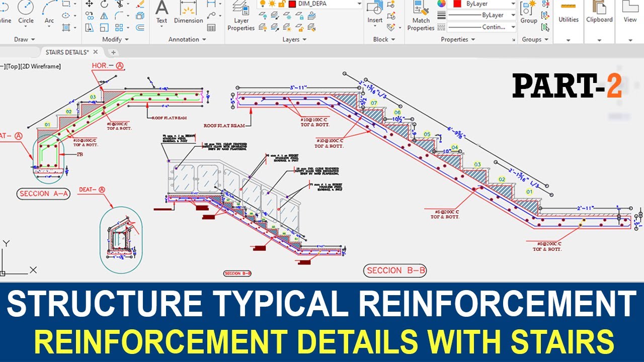Activate the Copy tool in Modify
644x362 pixels.
tap(90, 16)
